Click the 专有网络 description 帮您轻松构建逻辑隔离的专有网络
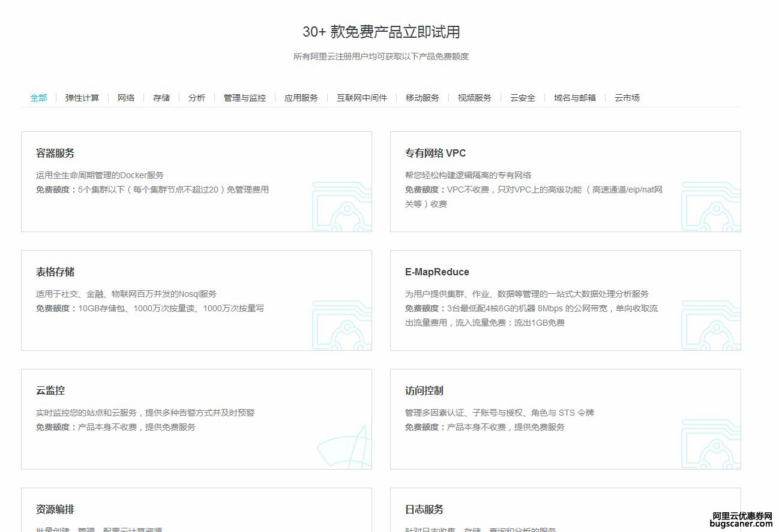 coord(468,175)
